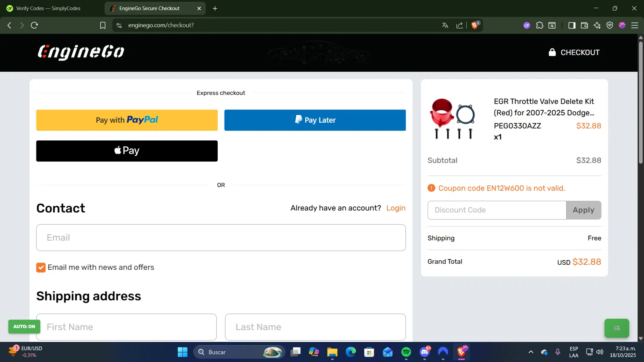Pay using Apple Pay
This screenshot has height=362, width=644.
tap(127, 151)
